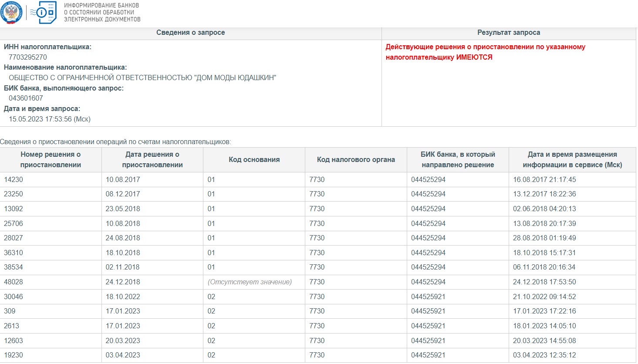Image resolution: width=638 pixels, height=364 pixels.
Task: Select the 'Результат запроса' header
Action: [x=509, y=33]
